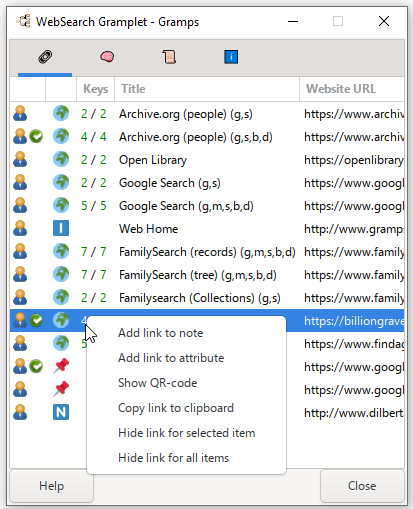Click globe icon in FamilySearch (records) row

coord(61,251)
